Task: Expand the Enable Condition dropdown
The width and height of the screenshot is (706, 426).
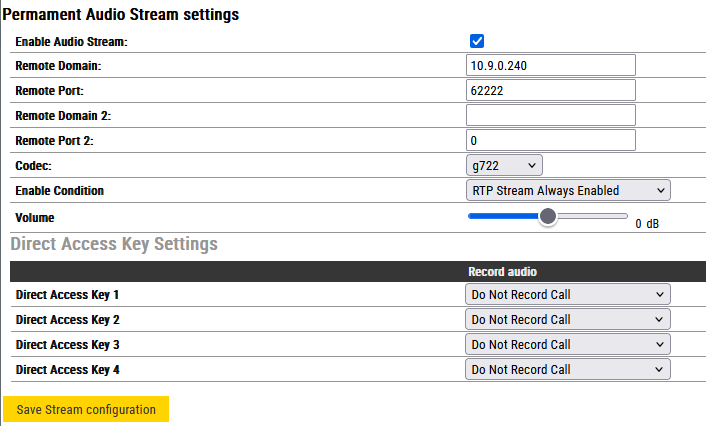Action: tap(567, 190)
